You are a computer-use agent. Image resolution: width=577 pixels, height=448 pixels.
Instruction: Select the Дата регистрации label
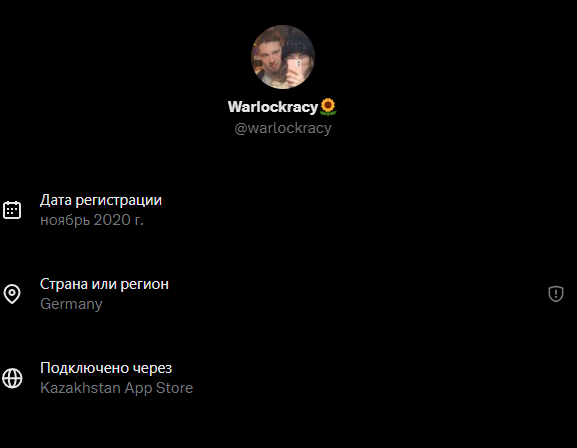click(x=101, y=200)
